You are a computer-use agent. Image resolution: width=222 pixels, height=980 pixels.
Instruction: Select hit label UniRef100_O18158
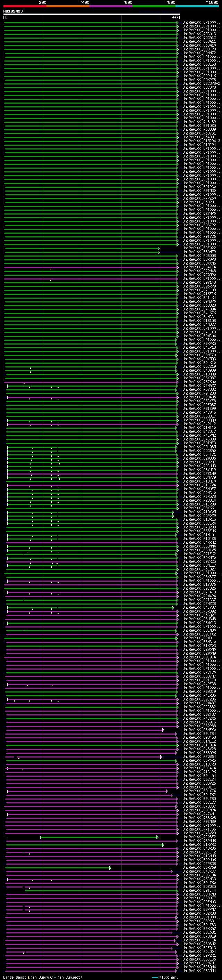tap(199, 321)
